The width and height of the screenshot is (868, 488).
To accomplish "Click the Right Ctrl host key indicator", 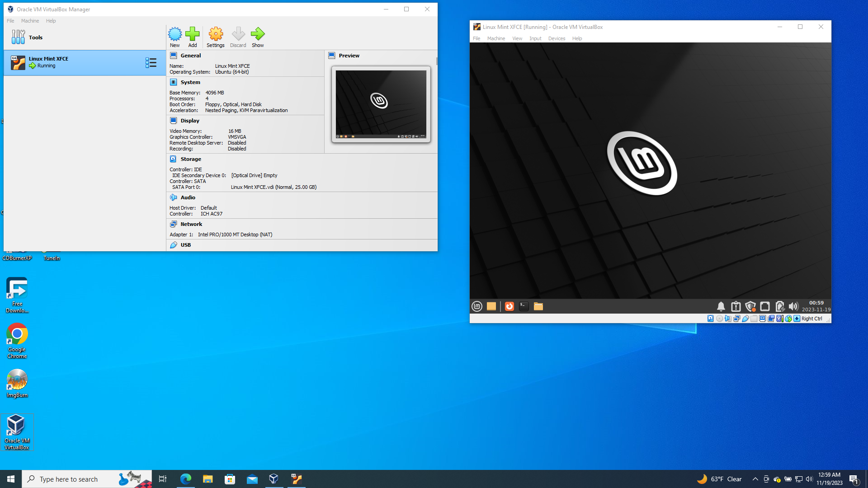I will pyautogui.click(x=811, y=319).
